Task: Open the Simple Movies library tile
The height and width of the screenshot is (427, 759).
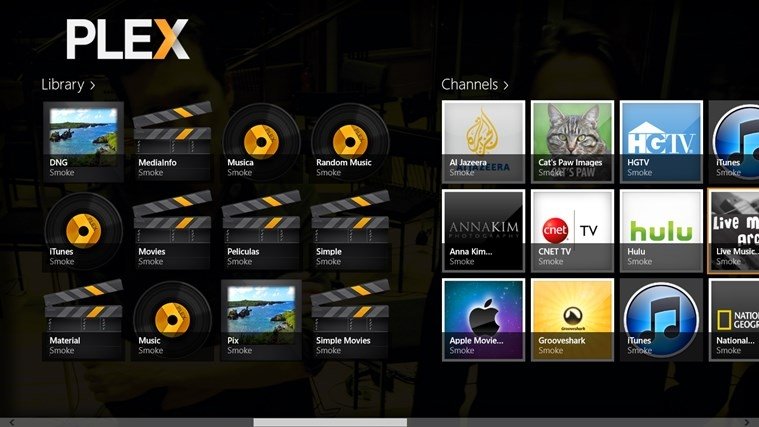Action: click(x=350, y=320)
